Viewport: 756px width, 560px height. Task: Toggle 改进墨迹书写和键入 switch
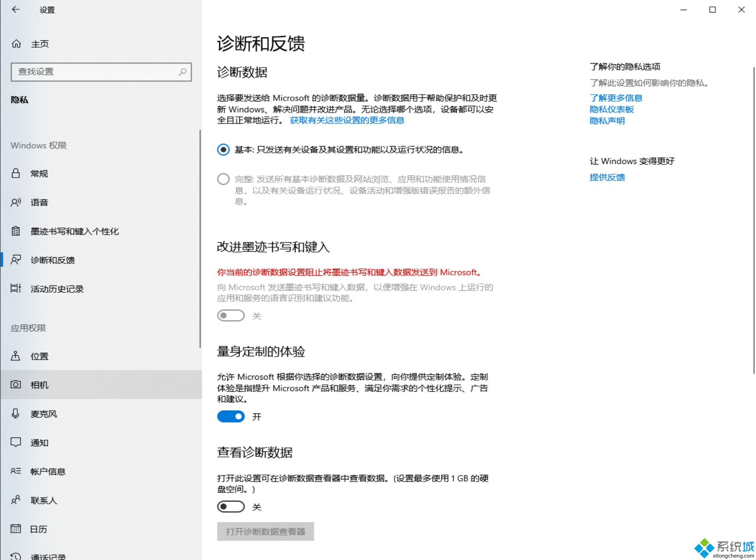231,316
